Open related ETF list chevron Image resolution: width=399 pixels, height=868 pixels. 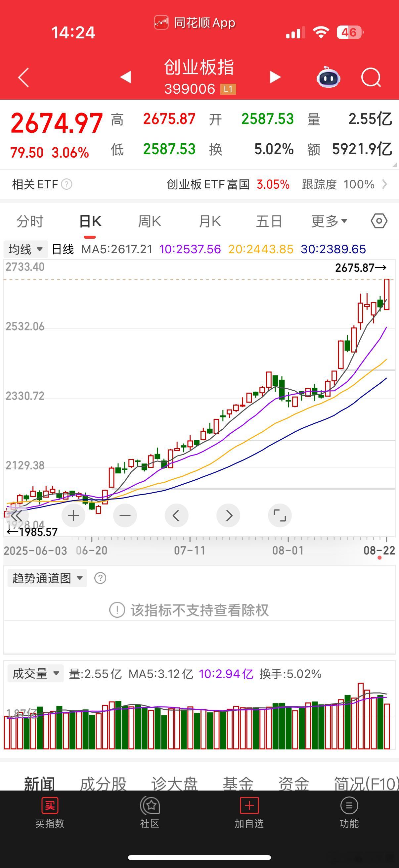click(x=384, y=184)
